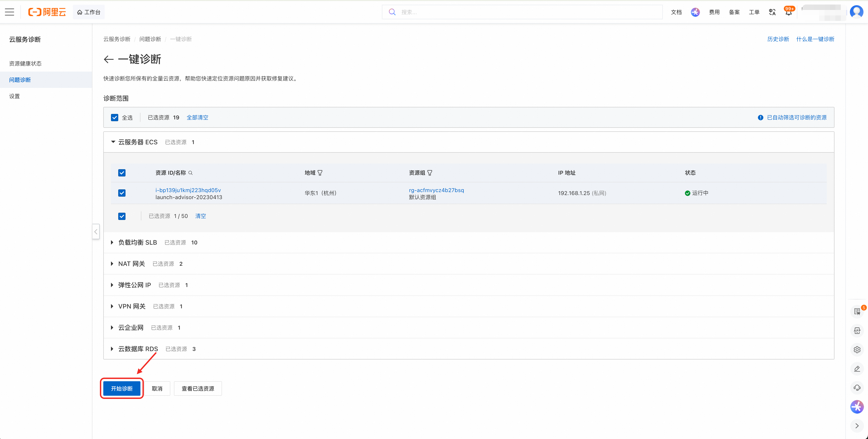The height and width of the screenshot is (439, 868).
Task: Click the notification bell icon
Action: tap(788, 12)
